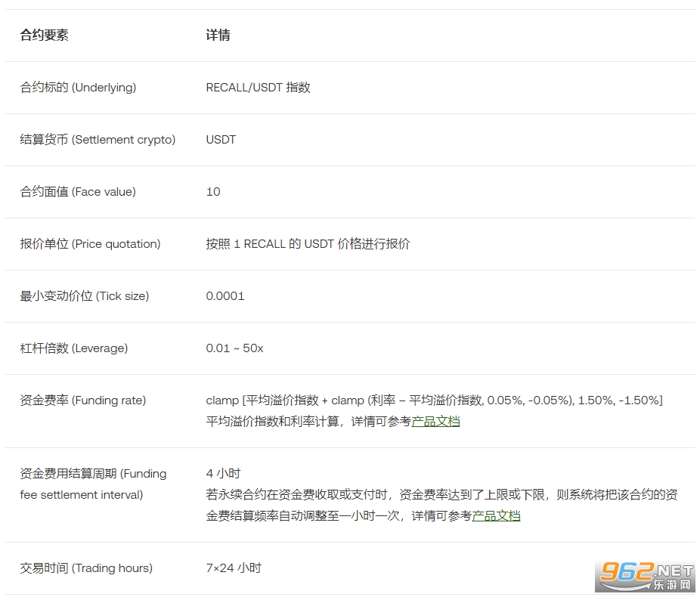Click the 0.01 ~ 50x leverage value
700x597 pixels.
(234, 348)
